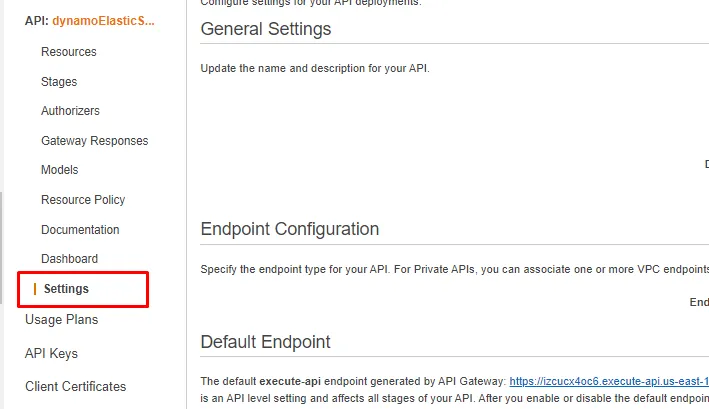The width and height of the screenshot is (709, 409).
Task: Navigate to Models
Action: (60, 170)
